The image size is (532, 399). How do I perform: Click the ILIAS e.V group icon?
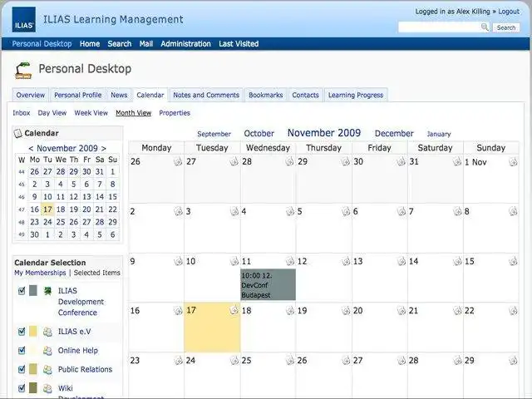pos(48,332)
